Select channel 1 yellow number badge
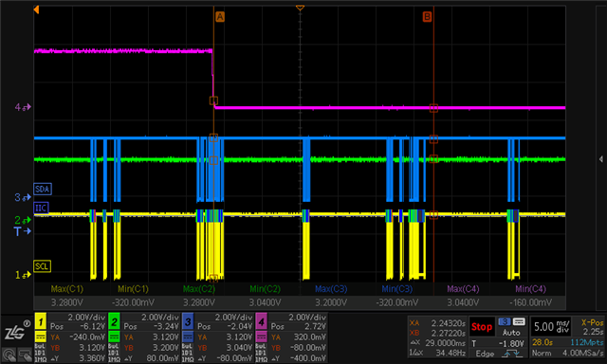The width and height of the screenshot is (607, 364). (x=40, y=321)
